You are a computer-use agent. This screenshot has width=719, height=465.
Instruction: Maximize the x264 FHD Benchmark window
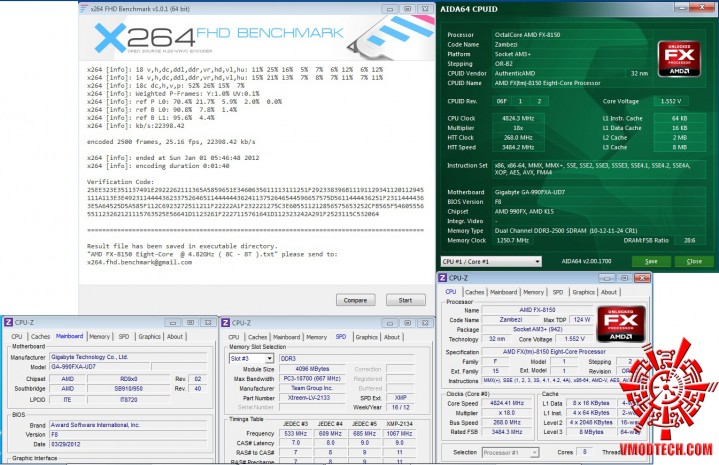point(407,9)
